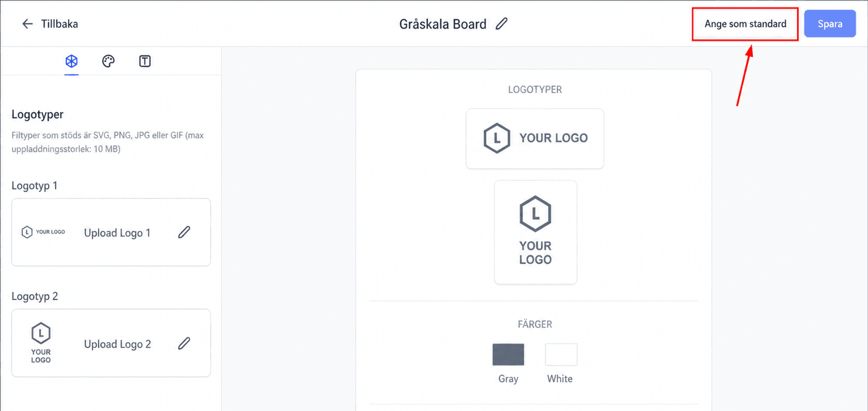Open the logos tab icon
Viewport: 868px width, 411px height.
72,61
